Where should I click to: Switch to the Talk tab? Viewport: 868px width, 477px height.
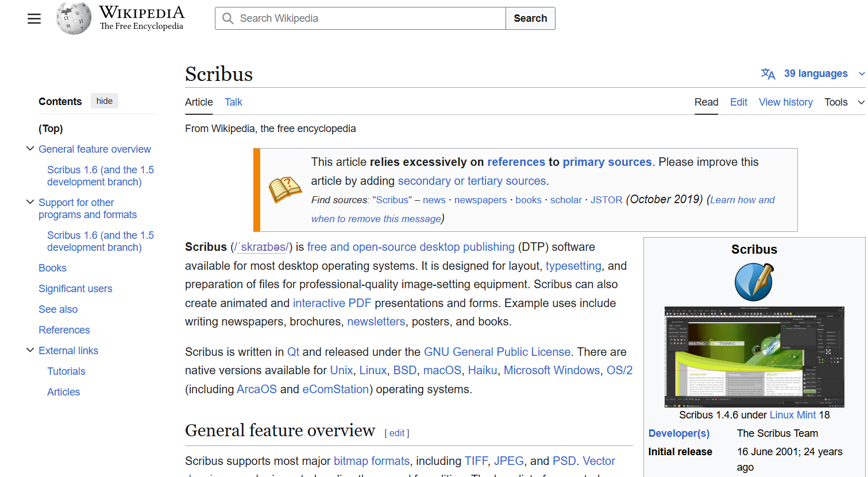tap(233, 102)
